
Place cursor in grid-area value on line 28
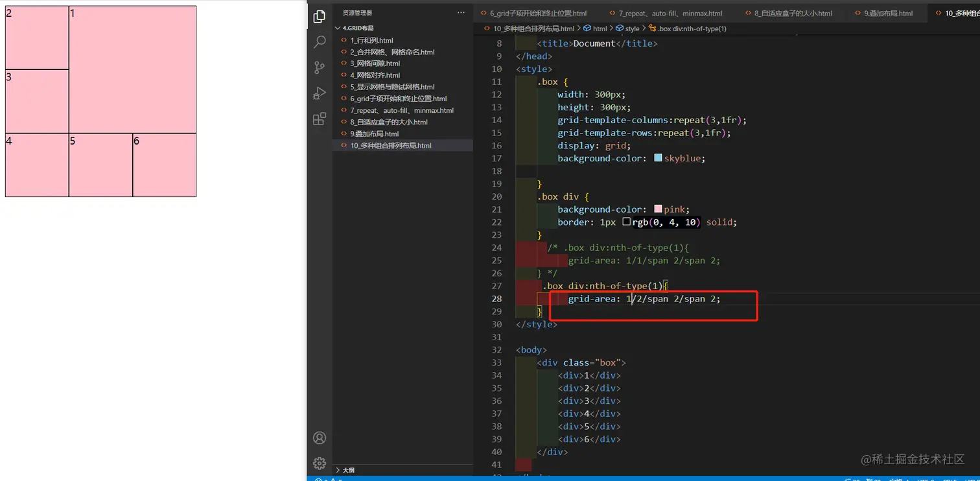pyautogui.click(x=673, y=299)
